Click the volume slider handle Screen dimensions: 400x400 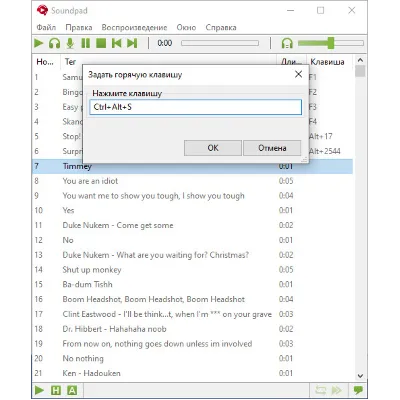click(x=331, y=43)
